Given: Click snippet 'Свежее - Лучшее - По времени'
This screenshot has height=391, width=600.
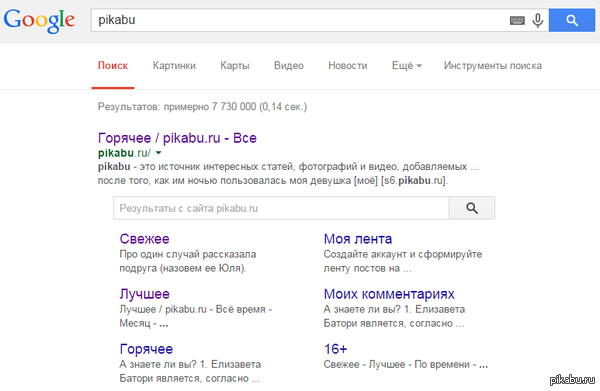Looking at the screenshot, I should point(396,365).
